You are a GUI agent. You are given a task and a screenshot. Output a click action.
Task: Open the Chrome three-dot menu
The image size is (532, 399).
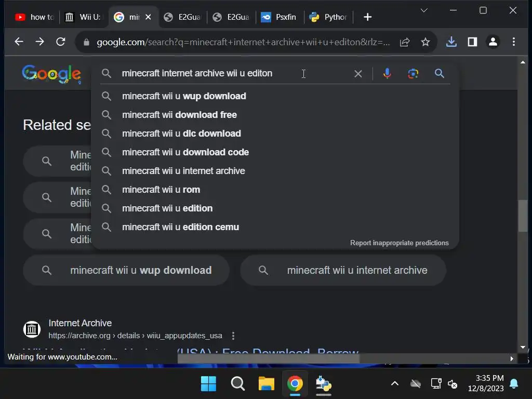pyautogui.click(x=514, y=42)
